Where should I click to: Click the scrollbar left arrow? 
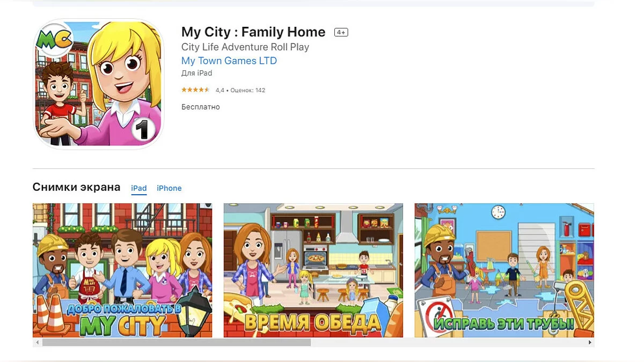pos(37,342)
